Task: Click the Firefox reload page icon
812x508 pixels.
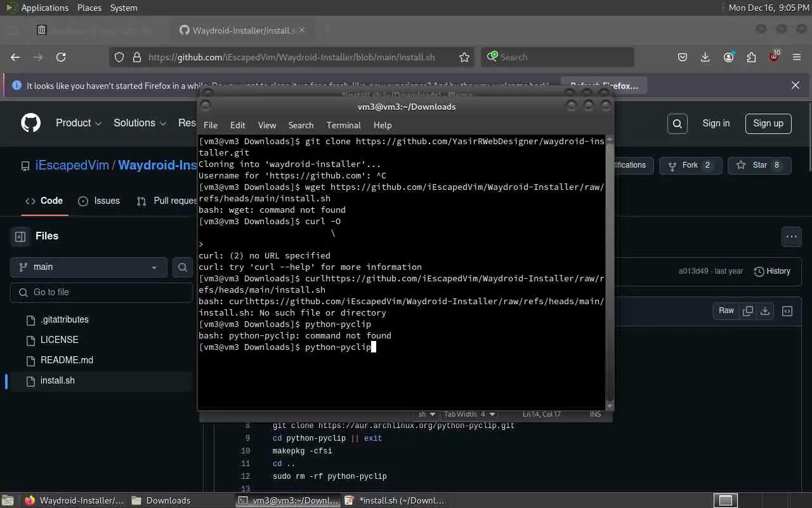Action: coord(61,57)
